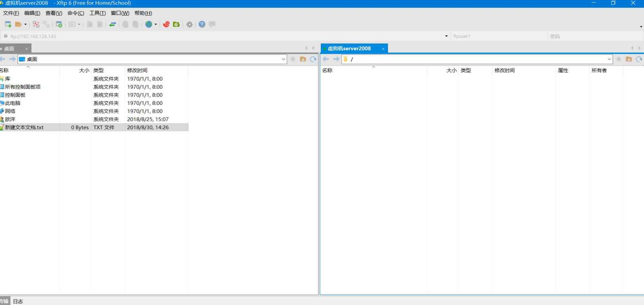644x305 pixels.
Task: Click the remote pane home folder icon
Action: pos(629,59)
